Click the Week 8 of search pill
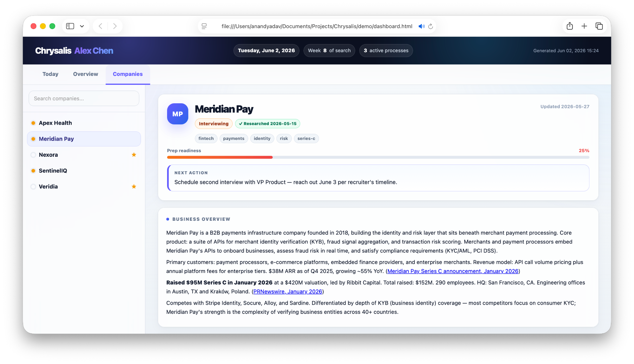The height and width of the screenshot is (364, 634). pos(329,50)
